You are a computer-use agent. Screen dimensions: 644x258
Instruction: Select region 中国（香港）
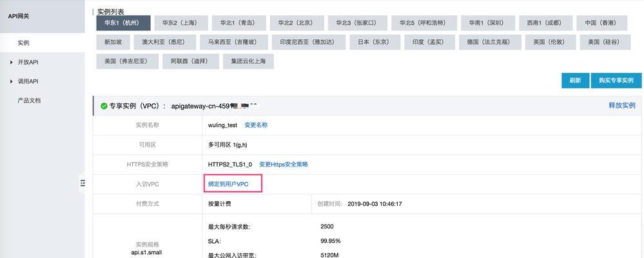(x=601, y=23)
